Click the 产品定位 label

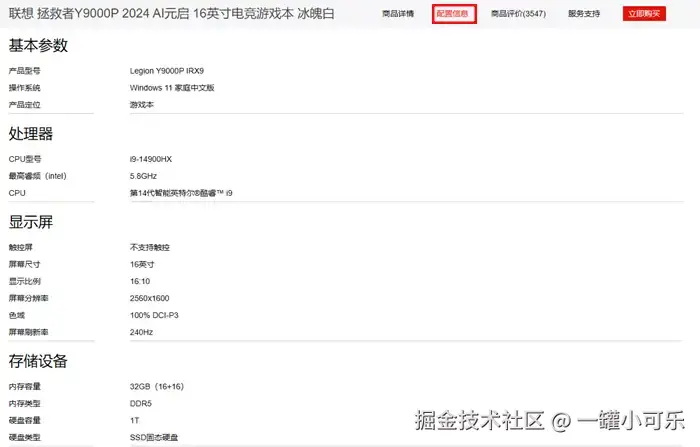point(25,104)
